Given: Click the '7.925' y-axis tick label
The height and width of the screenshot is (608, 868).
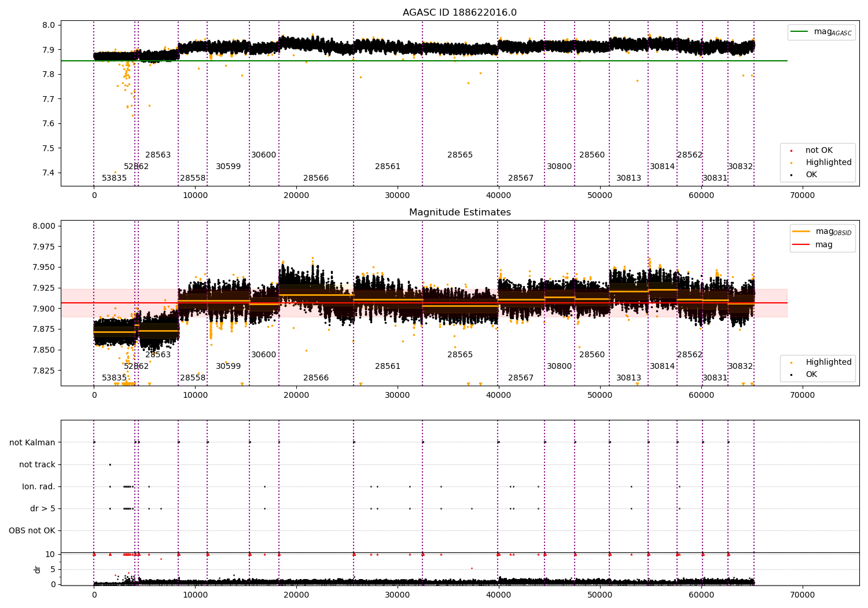Looking at the screenshot, I should point(44,288).
